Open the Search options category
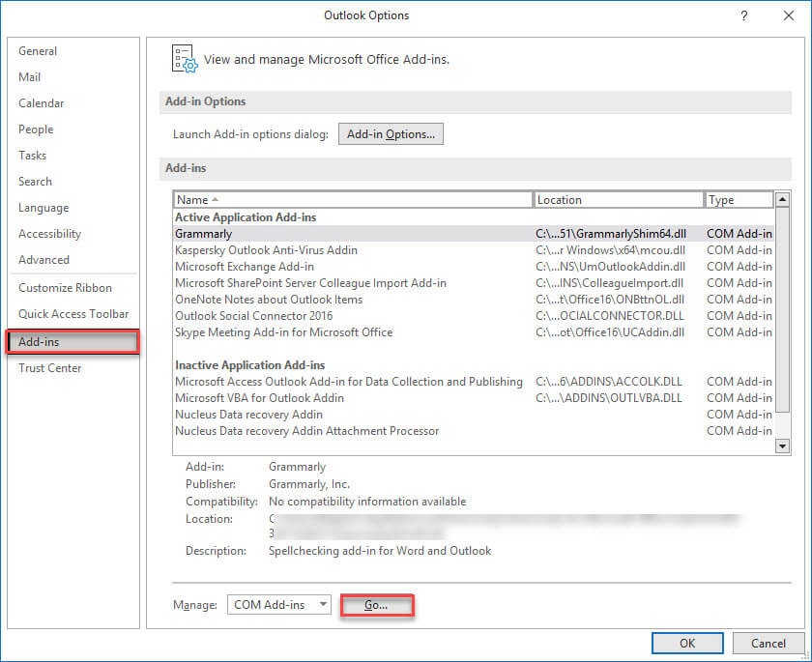This screenshot has width=812, height=662. [35, 181]
